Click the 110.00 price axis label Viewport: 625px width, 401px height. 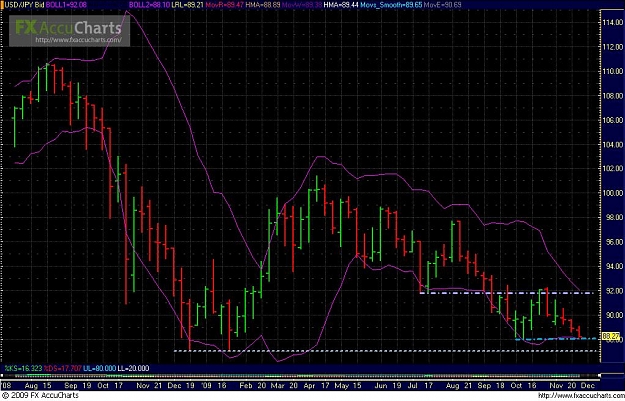click(x=611, y=72)
